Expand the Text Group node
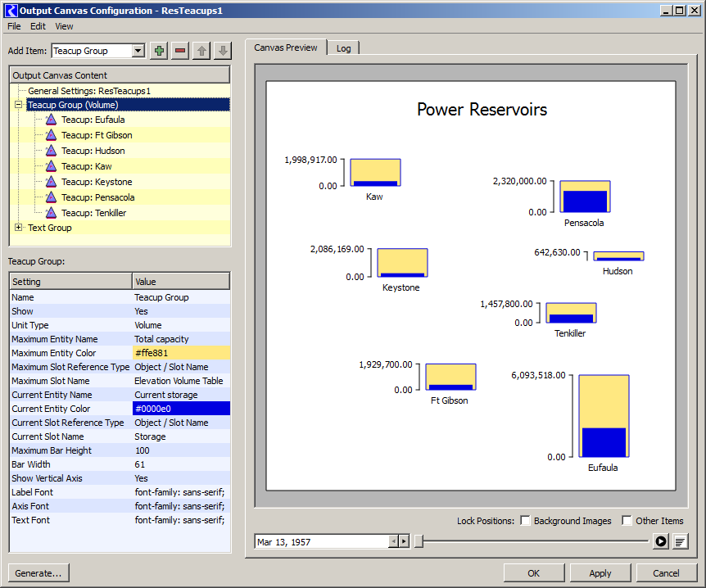 pyautogui.click(x=19, y=228)
